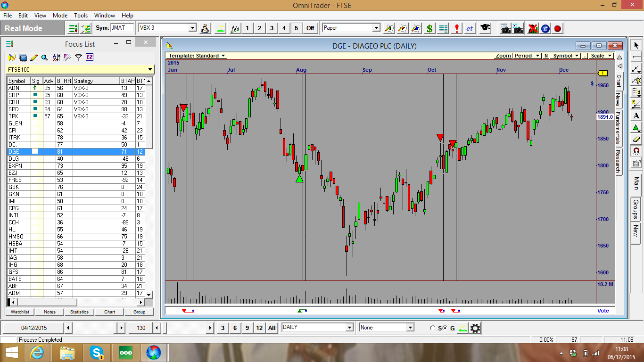The height and width of the screenshot is (362, 644).
Task: Open the gear settings icon in bottom bar
Action: tap(475, 328)
